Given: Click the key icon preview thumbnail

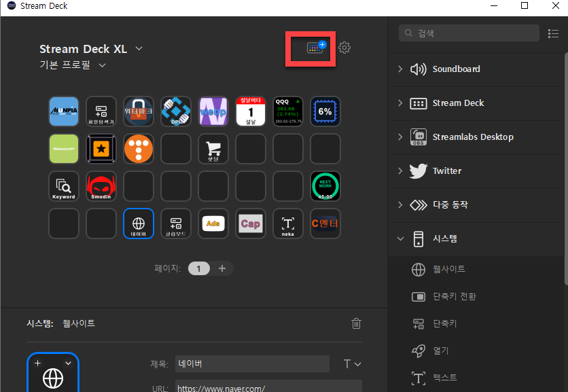Looking at the screenshot, I should tap(53, 372).
